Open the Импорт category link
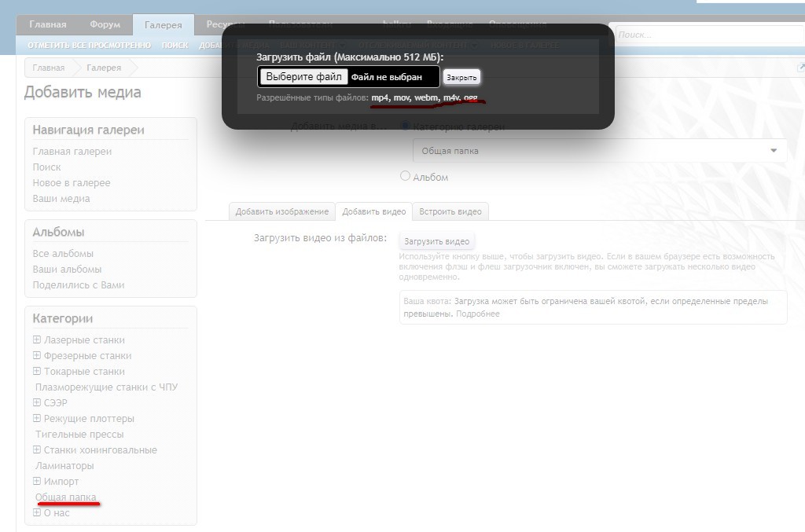This screenshot has width=805, height=532. (61, 481)
